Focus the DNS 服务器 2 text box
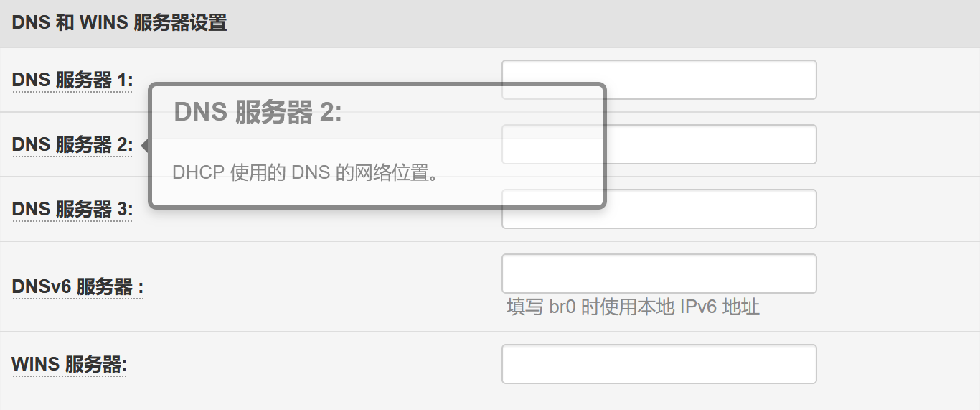Screen dimensions: 980x410 point(710,144)
